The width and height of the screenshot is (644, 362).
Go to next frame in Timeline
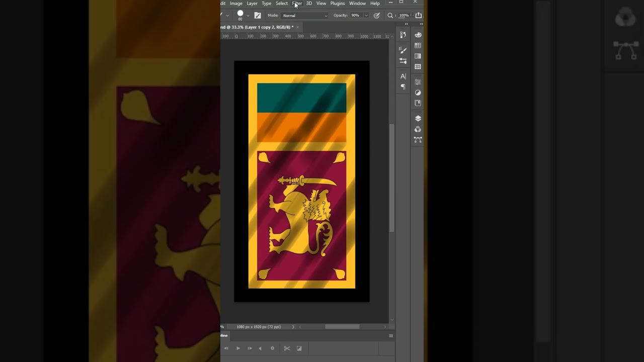click(x=250, y=348)
